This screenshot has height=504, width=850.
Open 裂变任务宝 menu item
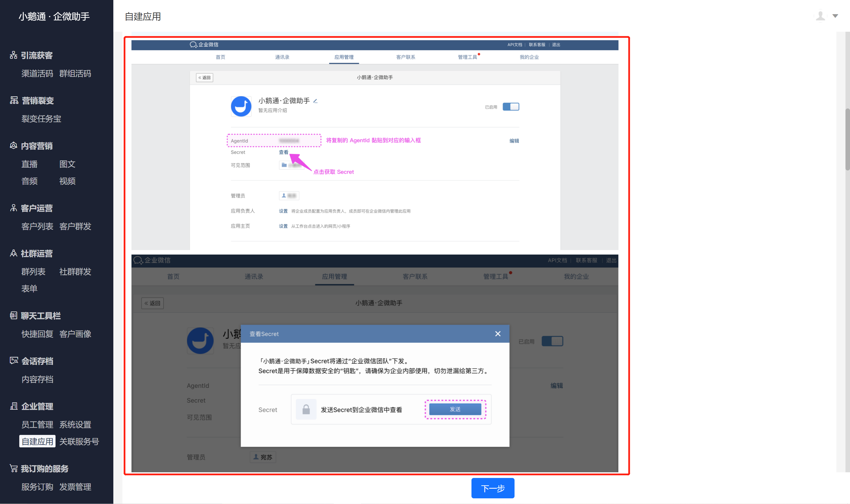pos(41,119)
